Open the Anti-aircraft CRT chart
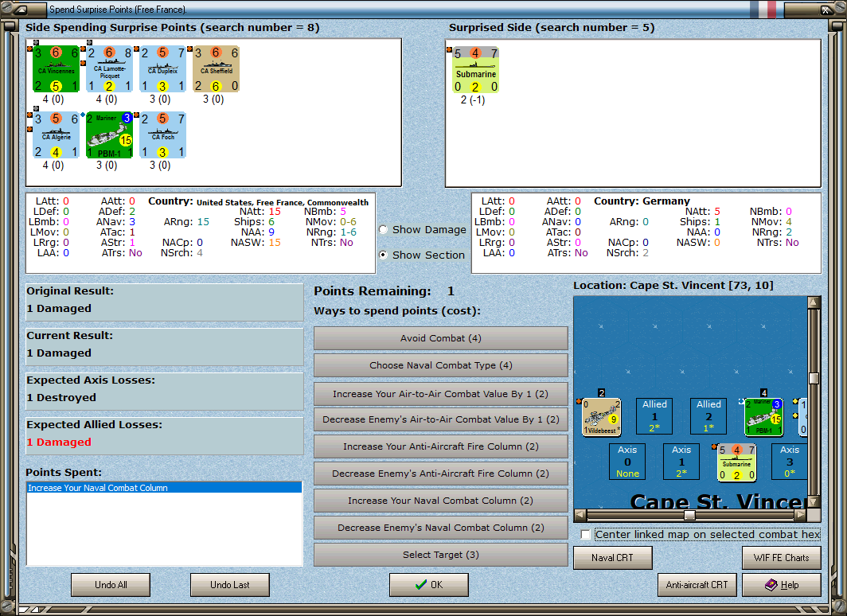 point(697,585)
